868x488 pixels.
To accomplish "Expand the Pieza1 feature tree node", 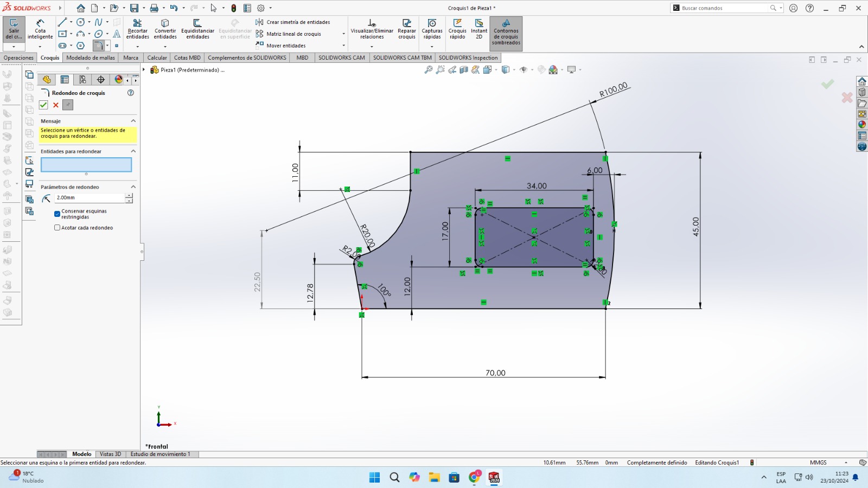I will tap(144, 70).
